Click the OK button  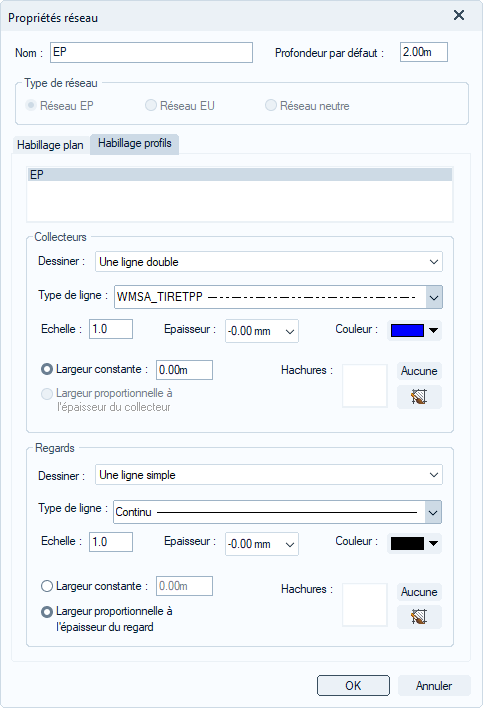click(x=353, y=685)
